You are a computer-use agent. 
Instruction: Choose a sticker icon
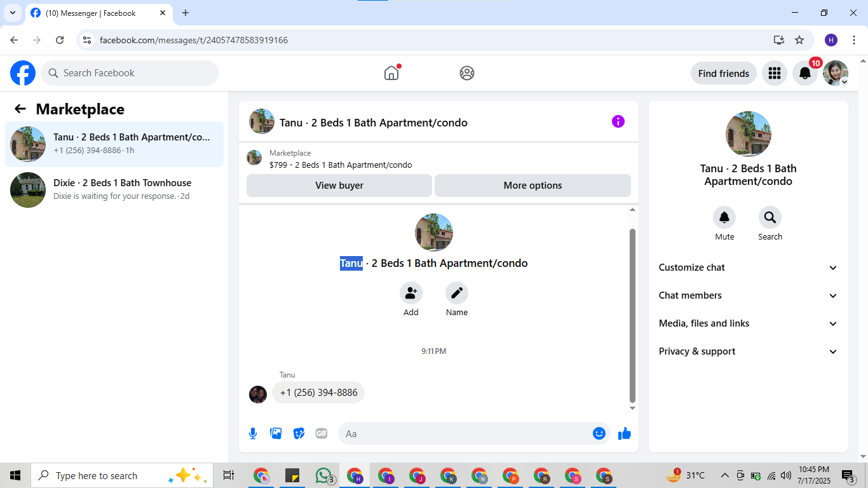tap(299, 433)
